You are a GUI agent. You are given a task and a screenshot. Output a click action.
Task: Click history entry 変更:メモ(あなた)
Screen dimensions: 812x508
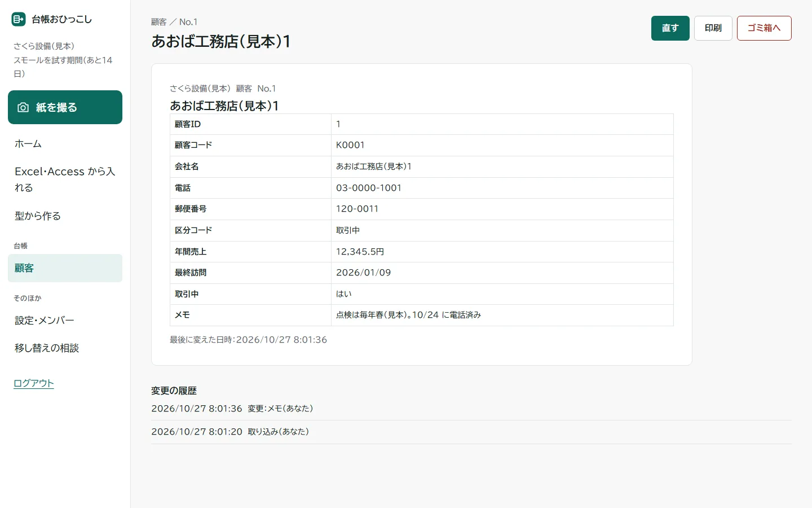tap(280, 409)
